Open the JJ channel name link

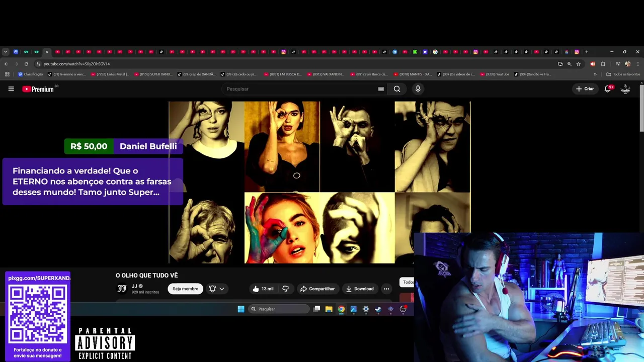point(134,286)
